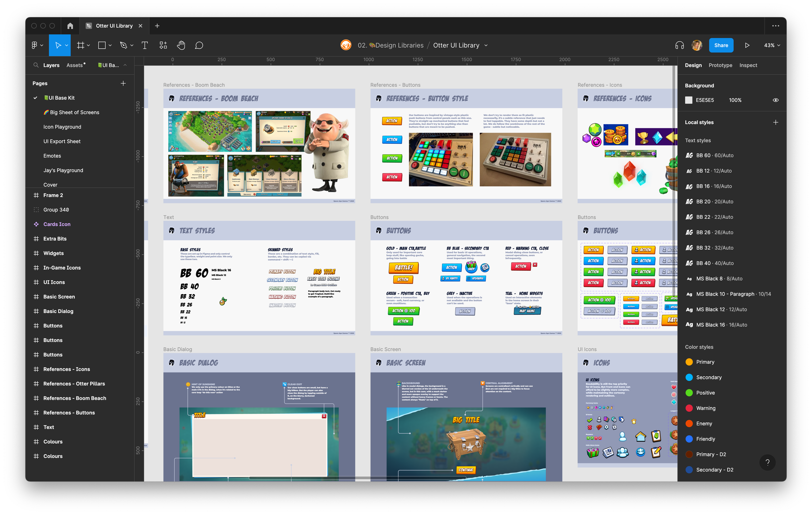The width and height of the screenshot is (812, 515).
Task: Select the Cards Icon layer
Action: tap(57, 224)
